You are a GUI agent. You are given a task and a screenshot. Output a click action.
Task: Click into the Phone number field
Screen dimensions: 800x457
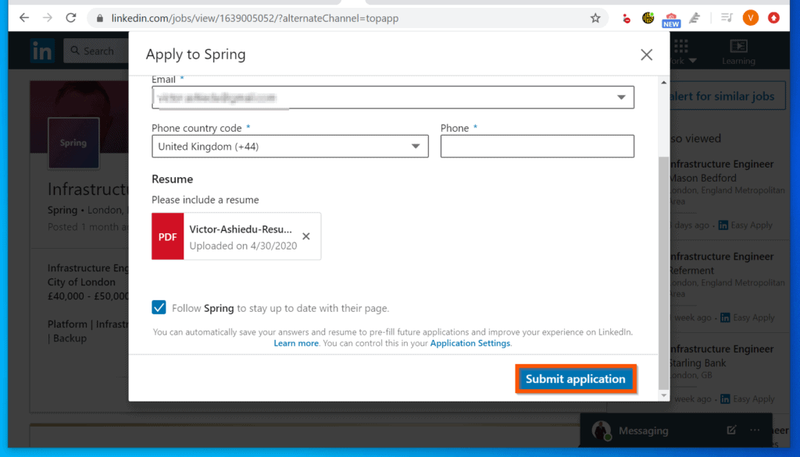pos(537,146)
